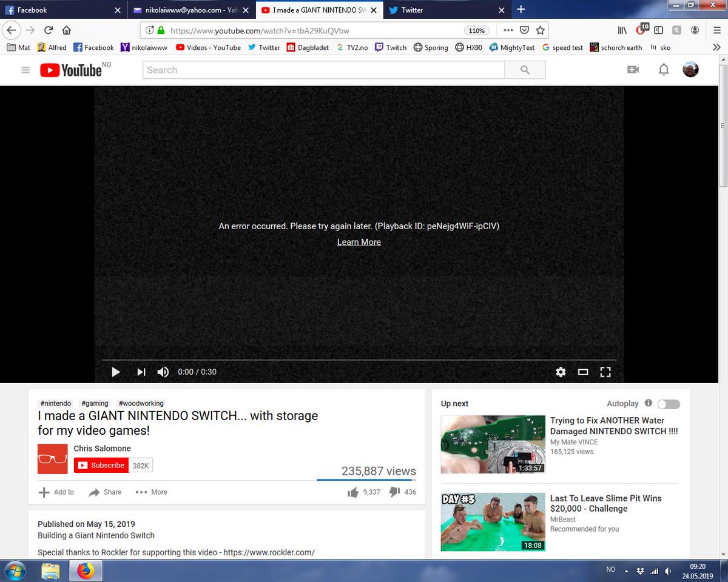Open the YouTube hamburger guide menu
This screenshot has width=728, height=582.
[x=25, y=70]
